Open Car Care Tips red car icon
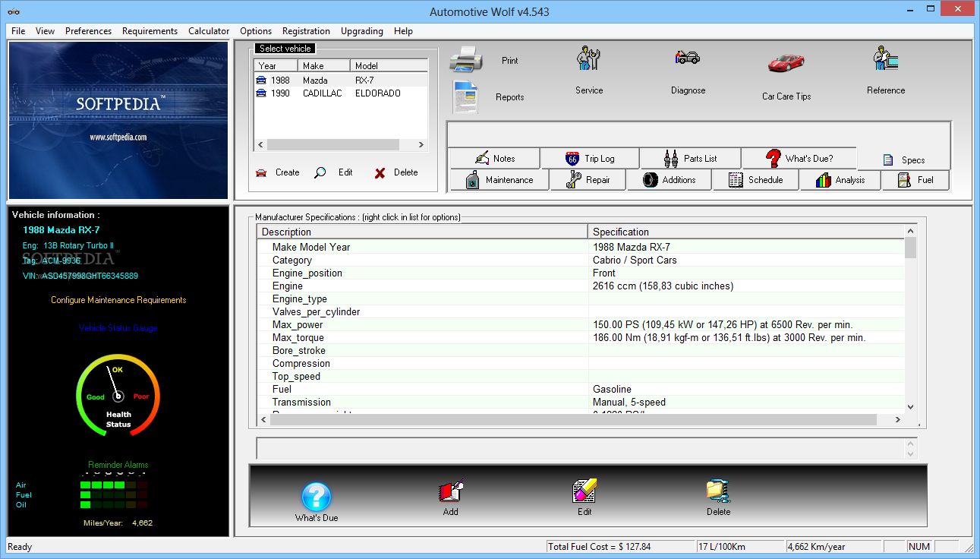This screenshot has width=980, height=559. point(786,63)
